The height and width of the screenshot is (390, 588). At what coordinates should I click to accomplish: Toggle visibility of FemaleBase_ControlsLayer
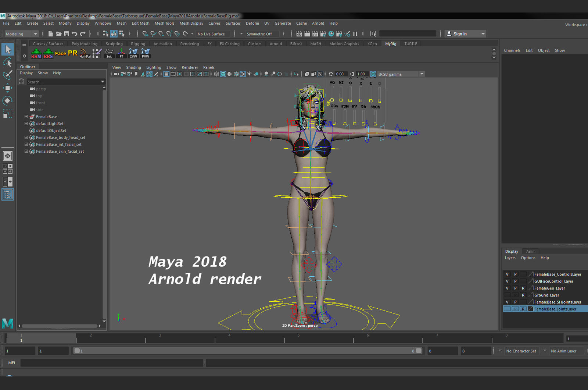[507, 274]
